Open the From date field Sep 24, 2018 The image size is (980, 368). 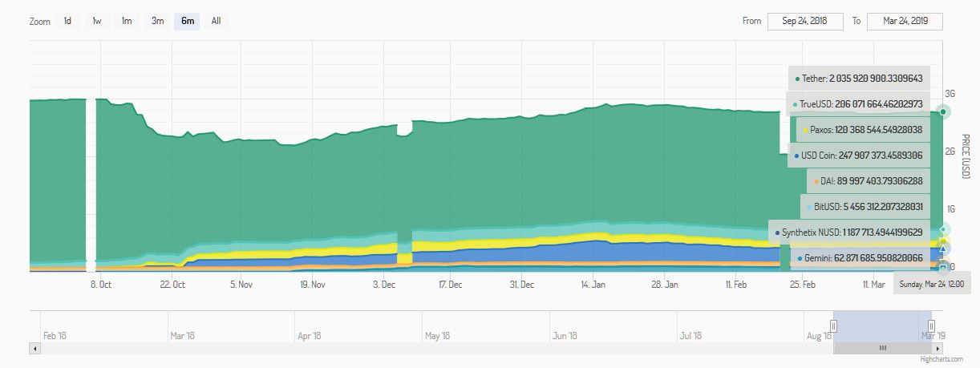coord(805,21)
